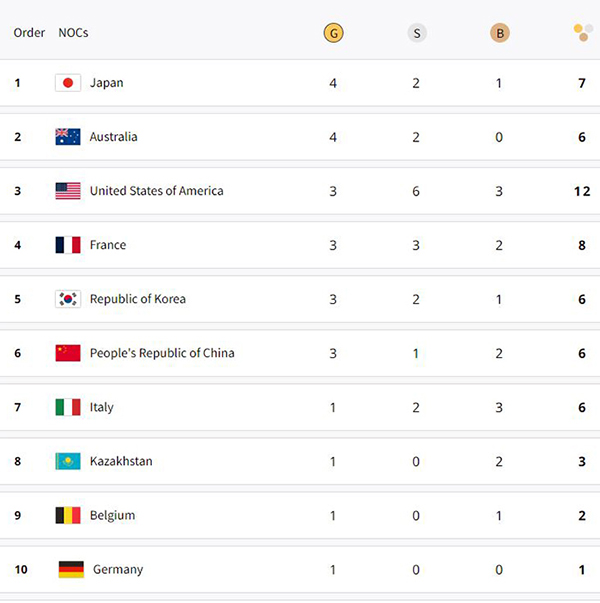Screen dimensions: 600x603
Task: Click the France flag icon
Action: 68,245
